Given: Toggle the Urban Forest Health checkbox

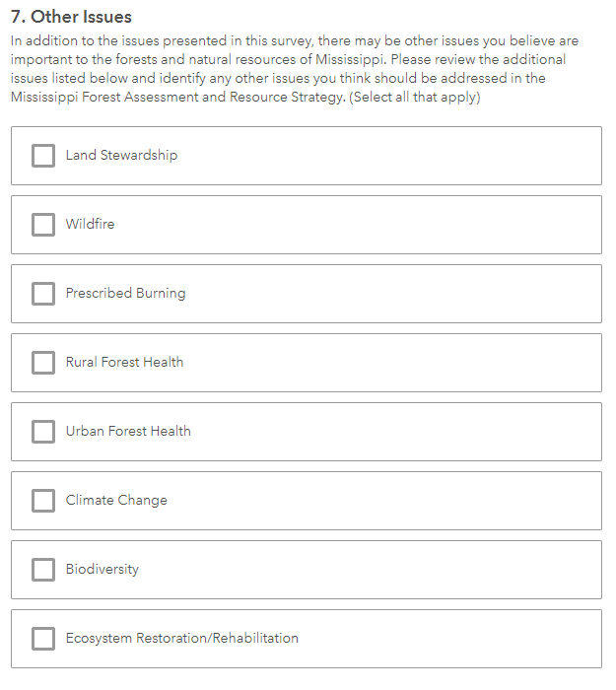Looking at the screenshot, I should click(x=43, y=432).
